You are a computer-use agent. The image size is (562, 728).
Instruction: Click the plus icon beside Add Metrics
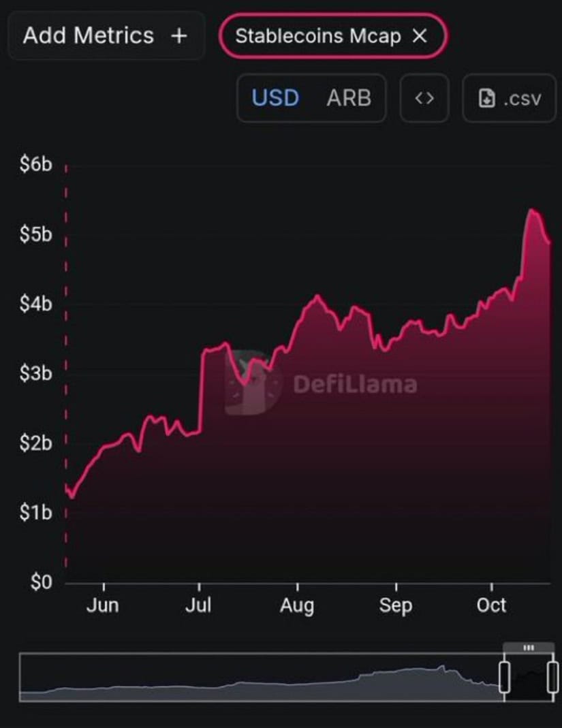click(x=179, y=36)
